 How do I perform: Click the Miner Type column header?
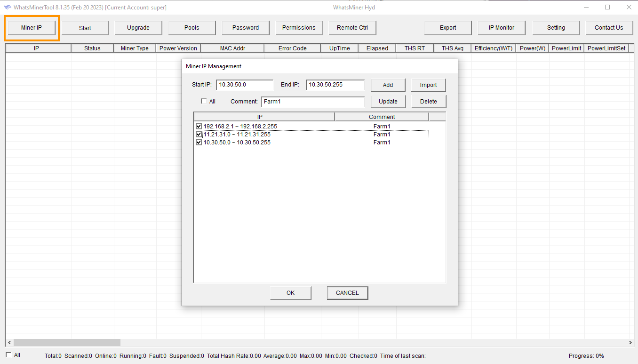pos(135,48)
